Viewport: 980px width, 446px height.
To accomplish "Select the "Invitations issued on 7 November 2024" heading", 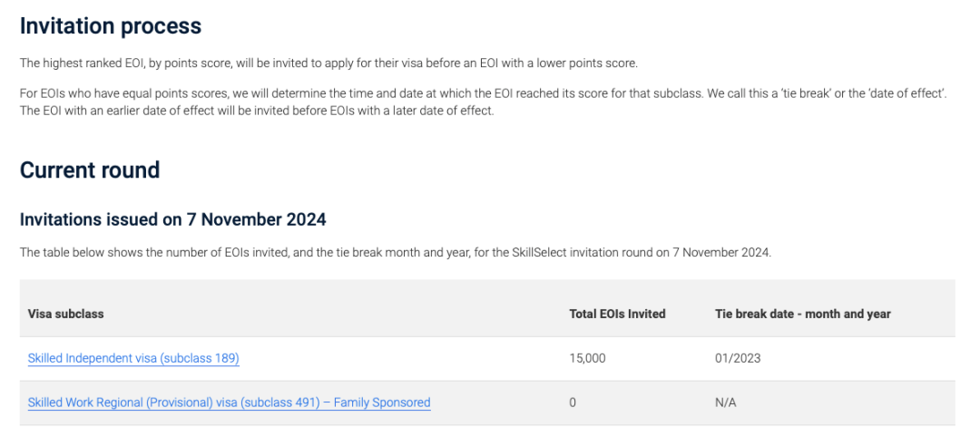I will (173, 219).
